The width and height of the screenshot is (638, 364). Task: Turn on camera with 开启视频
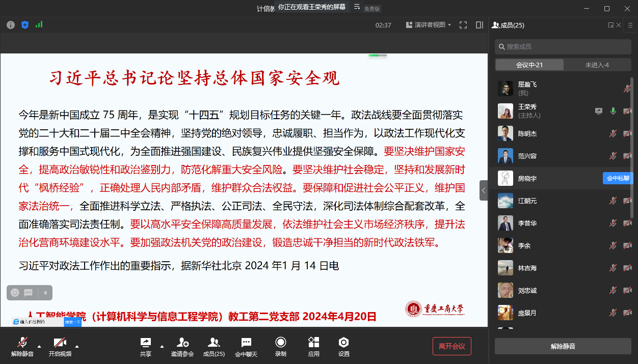60,346
